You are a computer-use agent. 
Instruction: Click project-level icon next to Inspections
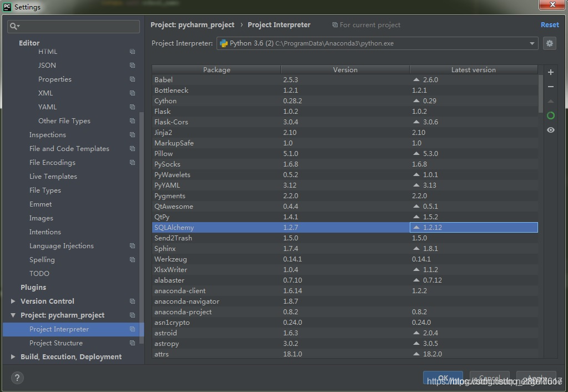pos(133,135)
